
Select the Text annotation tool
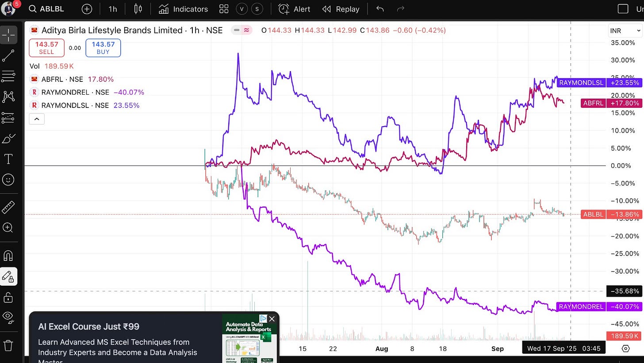point(8,159)
